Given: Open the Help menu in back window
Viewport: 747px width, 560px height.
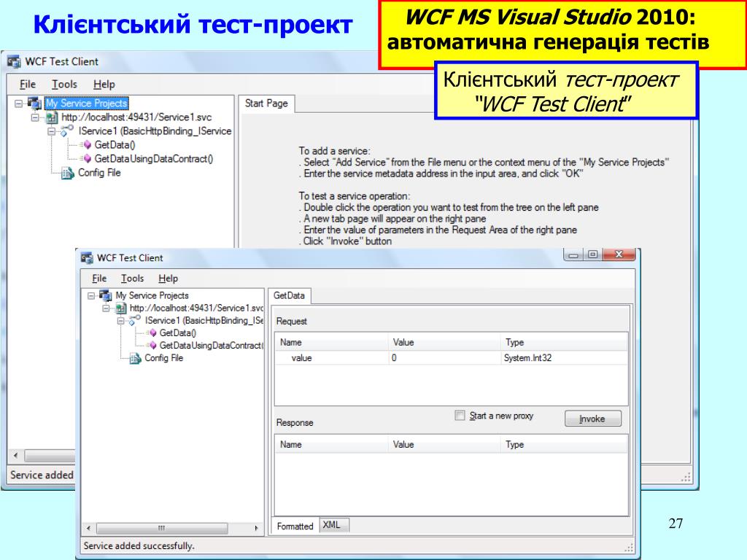Looking at the screenshot, I should [x=104, y=85].
